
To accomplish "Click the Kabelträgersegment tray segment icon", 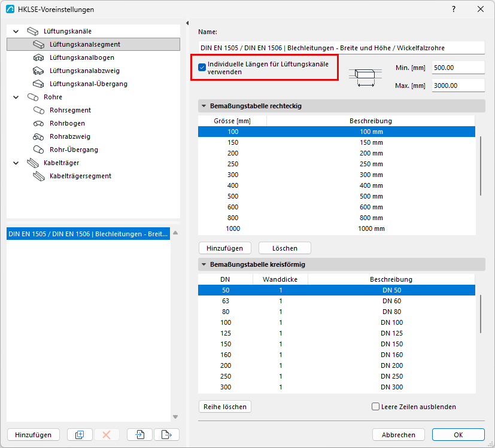I will click(x=38, y=176).
